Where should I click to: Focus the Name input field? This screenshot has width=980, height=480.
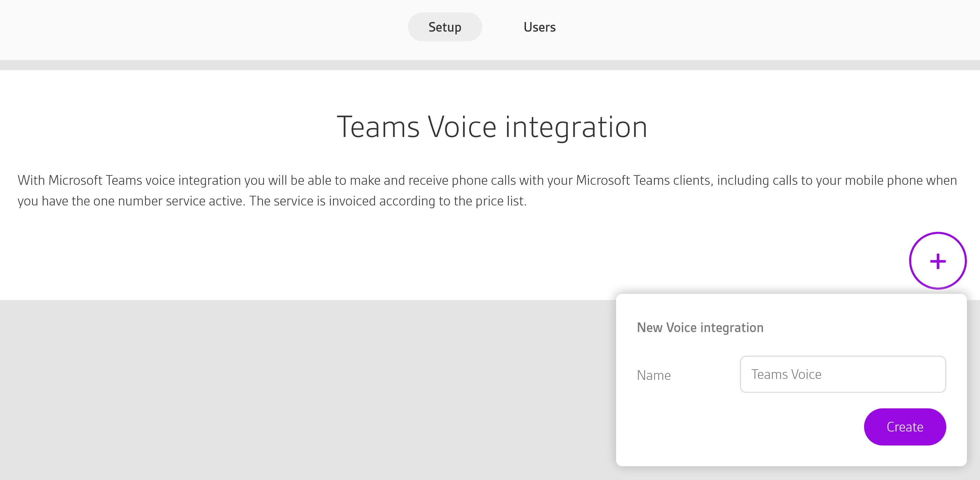tap(843, 374)
